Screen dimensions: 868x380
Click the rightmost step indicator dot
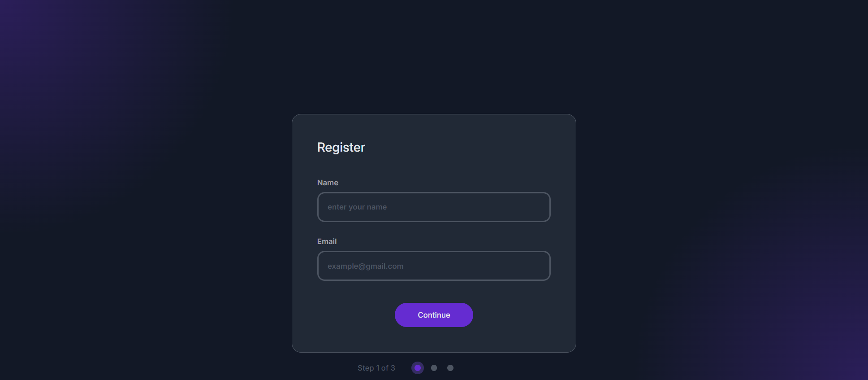click(450, 368)
